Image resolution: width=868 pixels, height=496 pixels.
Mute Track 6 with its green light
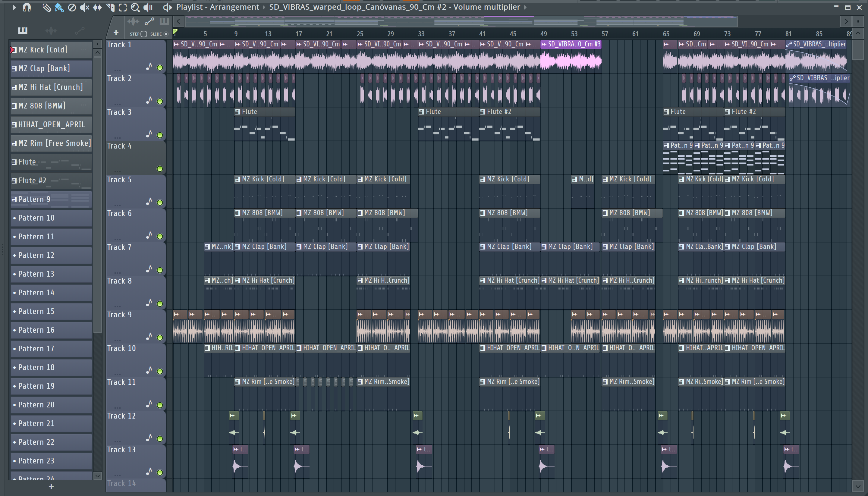[x=160, y=237]
